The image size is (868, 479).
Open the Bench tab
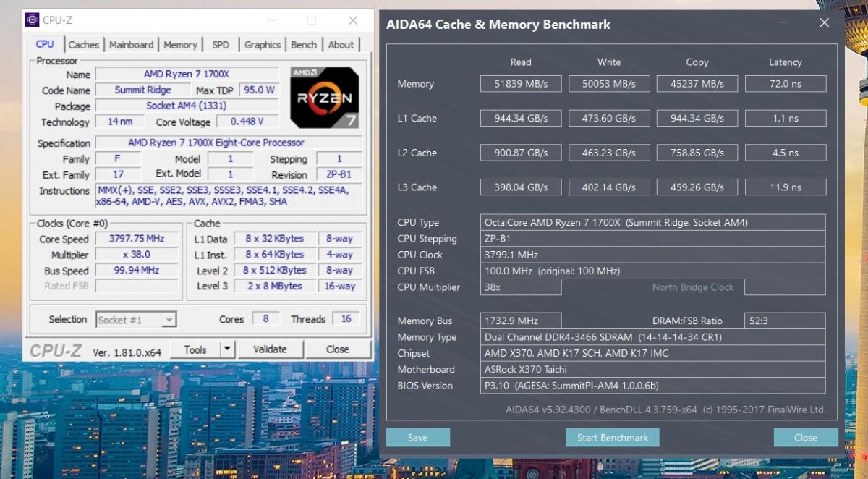point(304,45)
